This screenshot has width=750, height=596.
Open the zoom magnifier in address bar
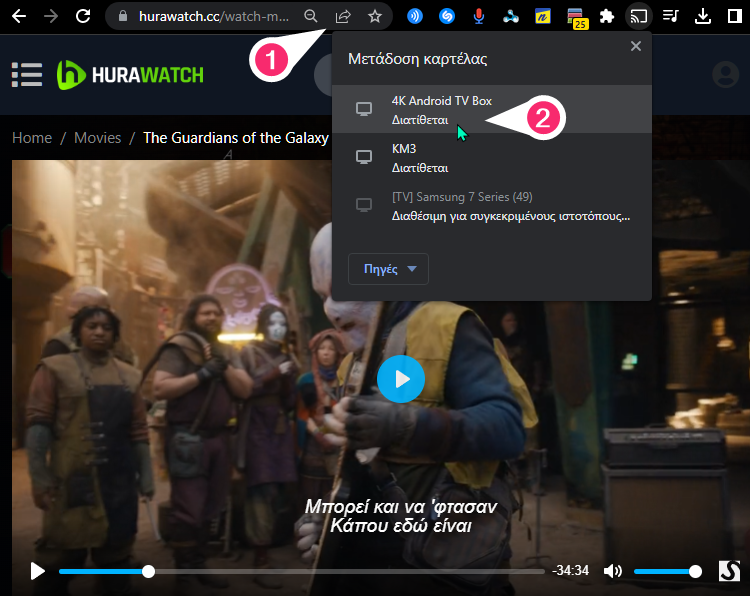(x=311, y=16)
